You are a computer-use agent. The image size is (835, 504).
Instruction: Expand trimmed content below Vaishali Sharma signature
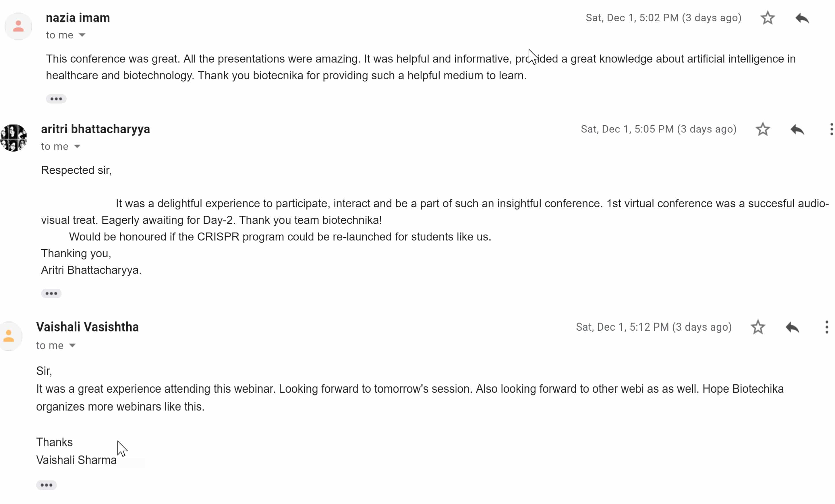point(47,485)
